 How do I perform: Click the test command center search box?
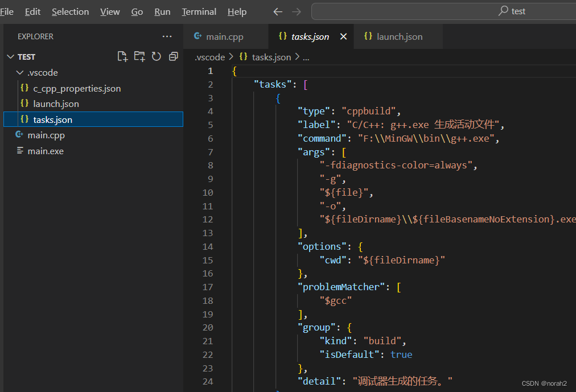[x=443, y=11]
